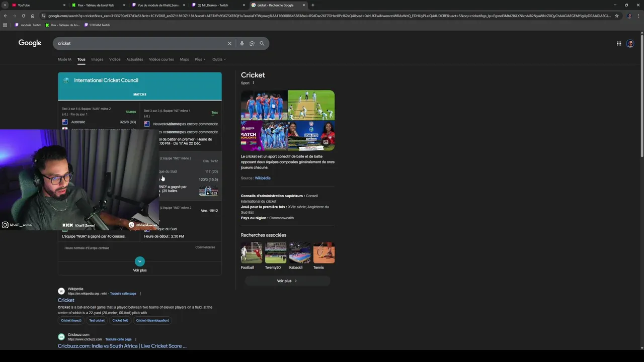The height and width of the screenshot is (362, 644).
Task: Open the Flux - Tableau de bo... bookmark
Action: point(62,25)
